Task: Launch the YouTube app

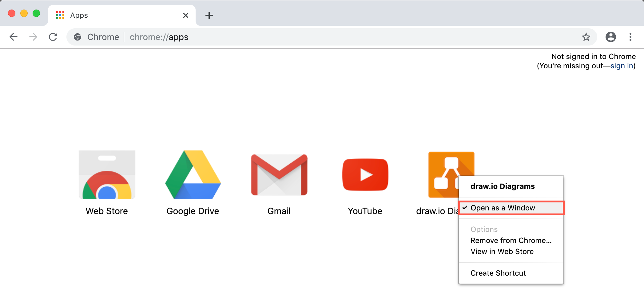Action: tap(365, 174)
